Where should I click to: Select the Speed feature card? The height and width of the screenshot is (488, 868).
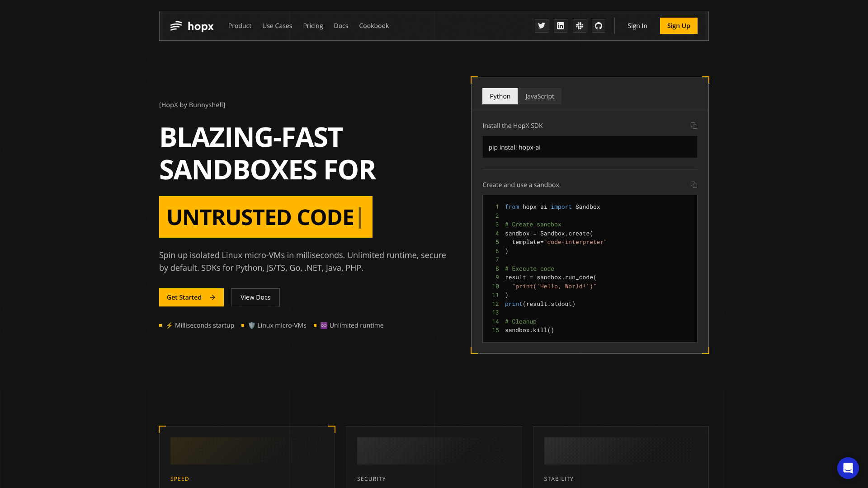tap(247, 456)
